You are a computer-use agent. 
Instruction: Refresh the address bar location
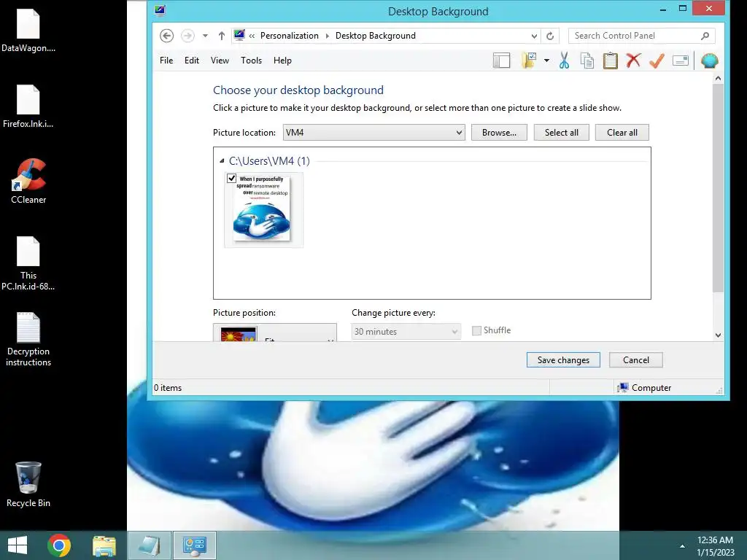(550, 36)
